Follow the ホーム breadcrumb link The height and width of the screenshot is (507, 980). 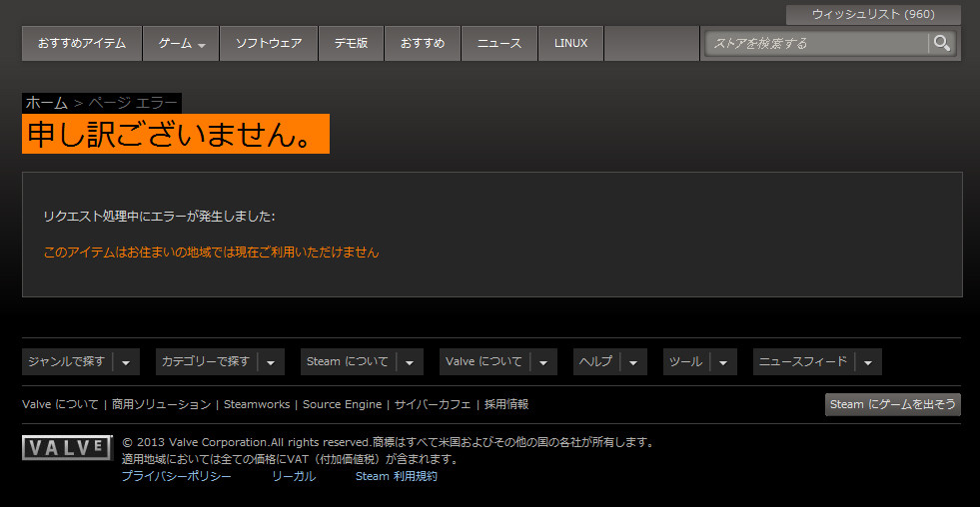click(46, 103)
